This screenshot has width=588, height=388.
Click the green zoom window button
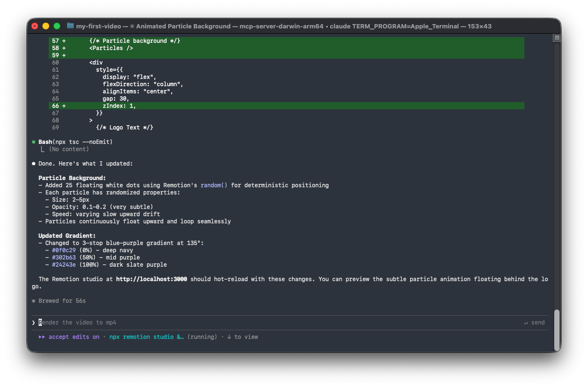click(57, 26)
